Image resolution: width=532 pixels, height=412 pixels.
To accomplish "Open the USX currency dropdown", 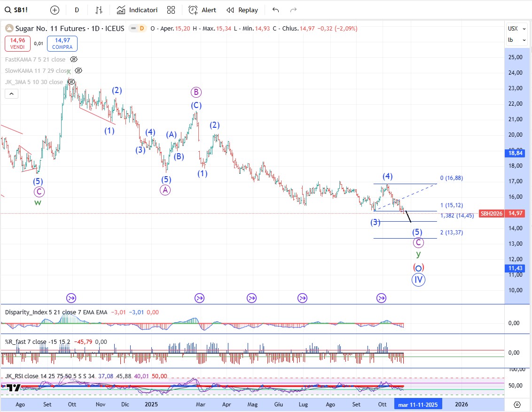I will [x=517, y=28].
